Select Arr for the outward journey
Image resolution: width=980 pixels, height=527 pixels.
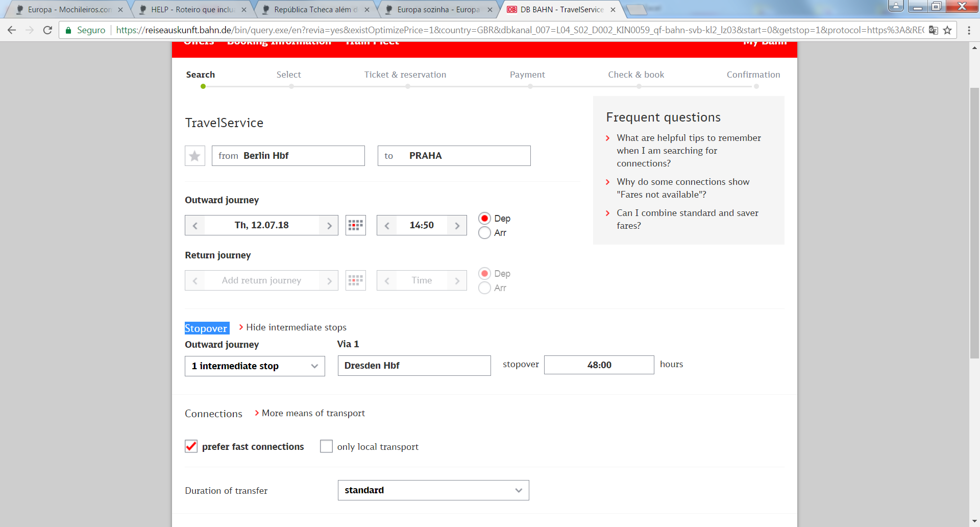[484, 233]
